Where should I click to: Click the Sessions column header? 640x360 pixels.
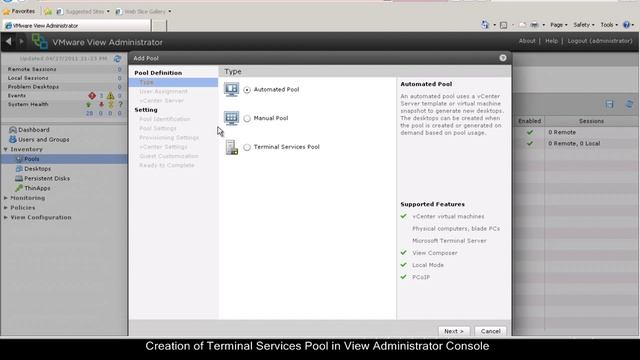[591, 121]
